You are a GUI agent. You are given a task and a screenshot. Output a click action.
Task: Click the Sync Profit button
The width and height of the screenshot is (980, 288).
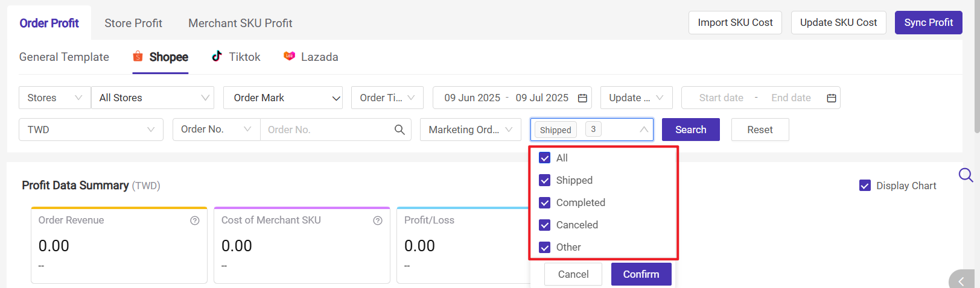928,23
